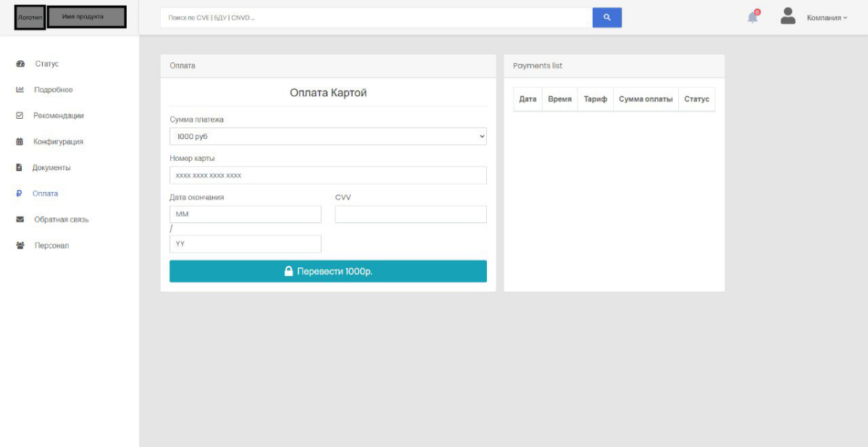Go to Персонал section
The image size is (868, 447).
51,246
